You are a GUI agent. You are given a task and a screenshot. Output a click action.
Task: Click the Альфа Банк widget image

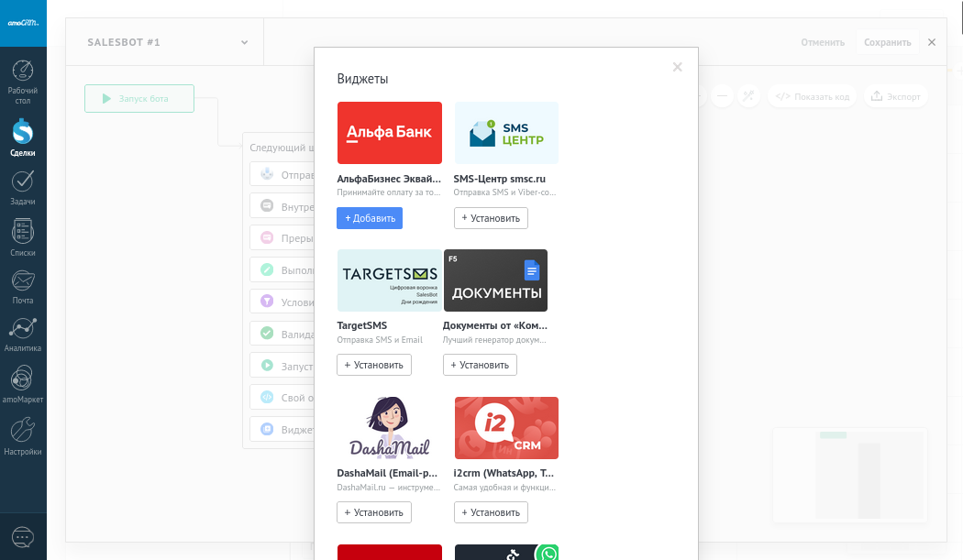(x=390, y=133)
